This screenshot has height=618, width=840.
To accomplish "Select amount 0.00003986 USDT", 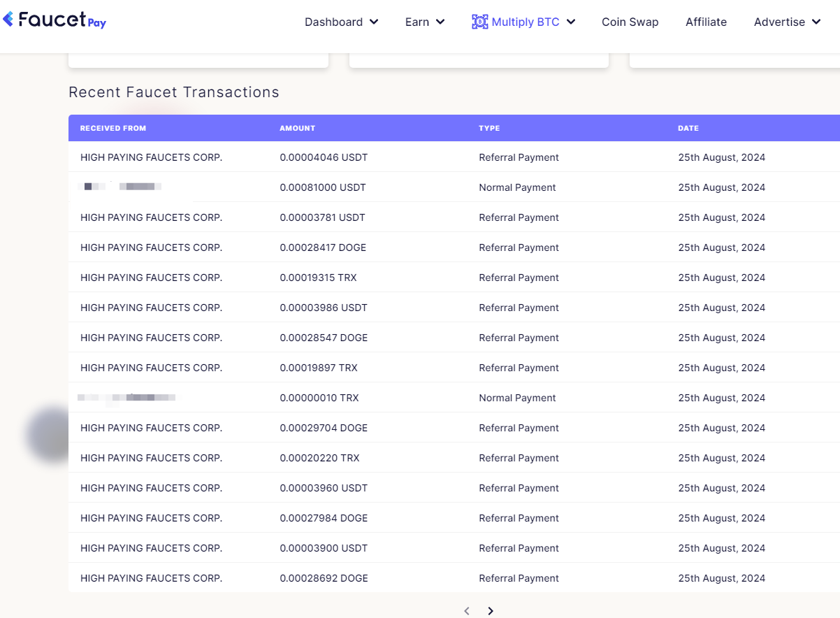I will point(324,308).
